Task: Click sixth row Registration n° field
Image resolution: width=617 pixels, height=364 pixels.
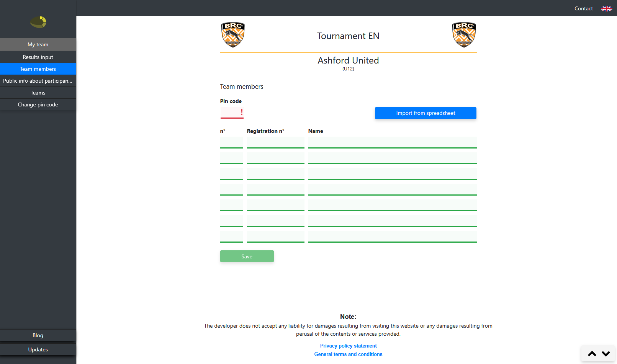Action: click(x=276, y=221)
